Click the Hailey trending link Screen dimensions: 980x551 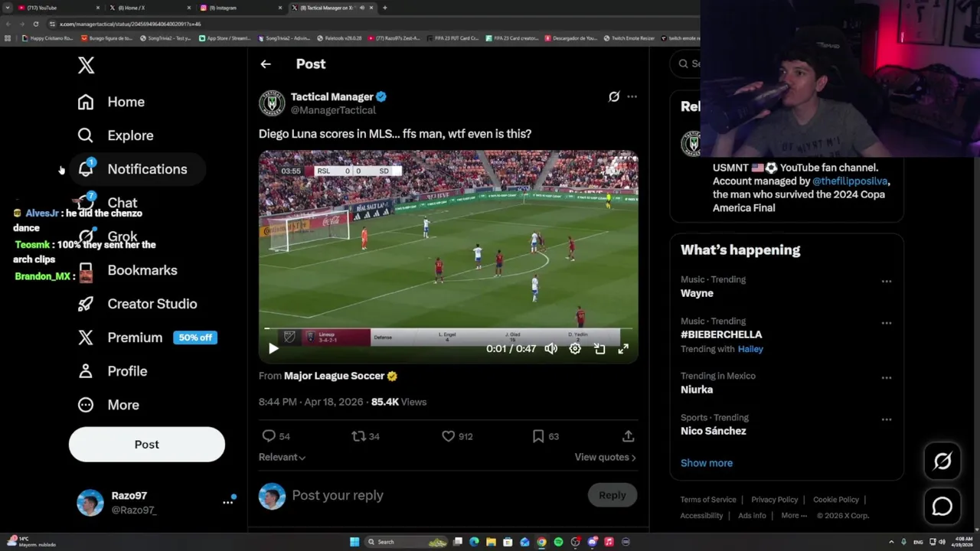tap(750, 349)
